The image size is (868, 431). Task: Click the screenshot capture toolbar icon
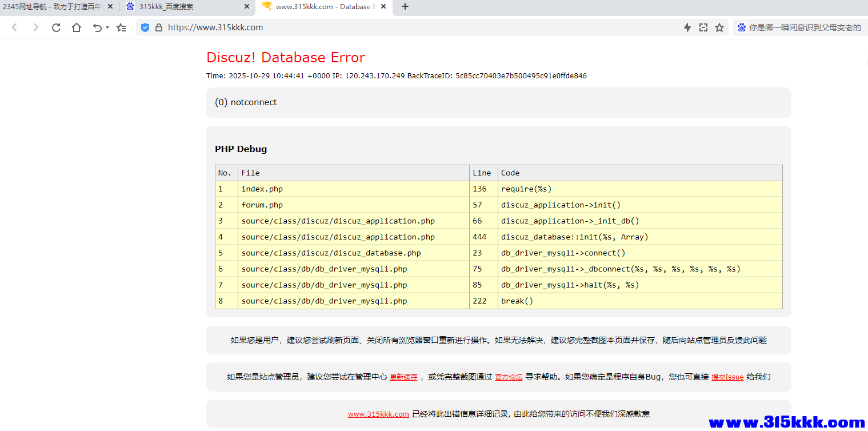point(703,27)
